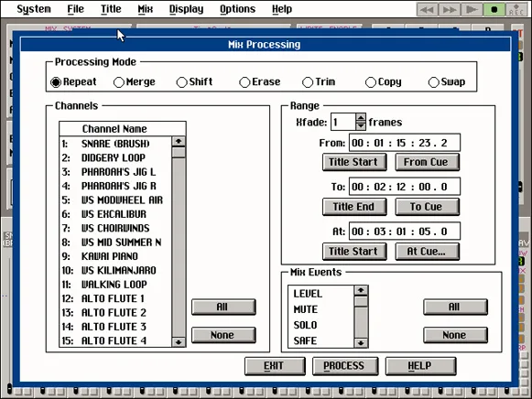Click None button in Channels section
Viewport: 532px width, 399px height.
coord(223,335)
